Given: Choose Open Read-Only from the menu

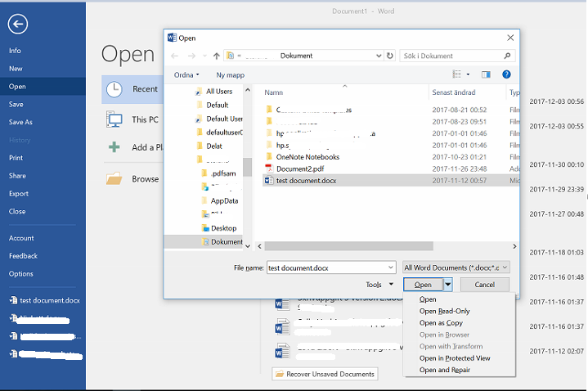Looking at the screenshot, I should coord(444,311).
